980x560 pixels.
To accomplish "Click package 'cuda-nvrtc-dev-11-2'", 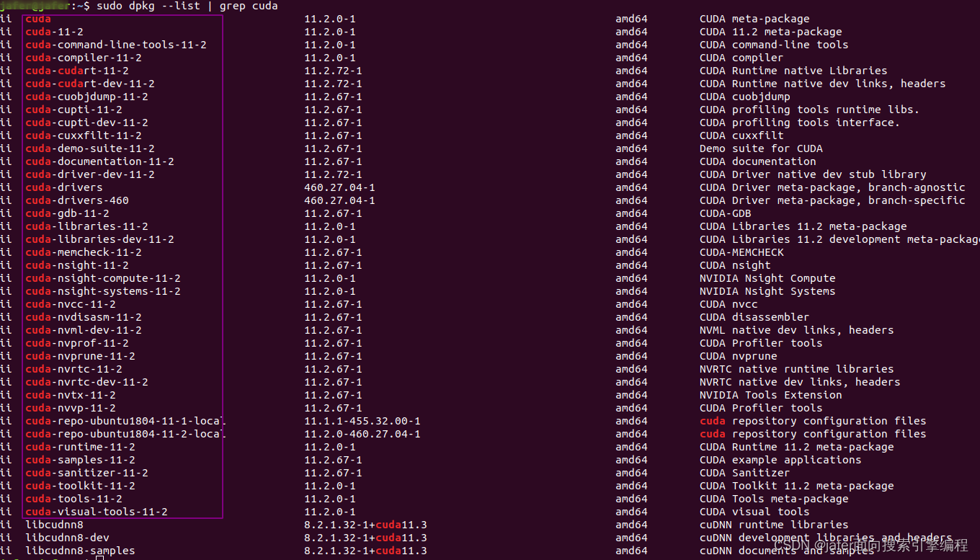I will tap(86, 382).
